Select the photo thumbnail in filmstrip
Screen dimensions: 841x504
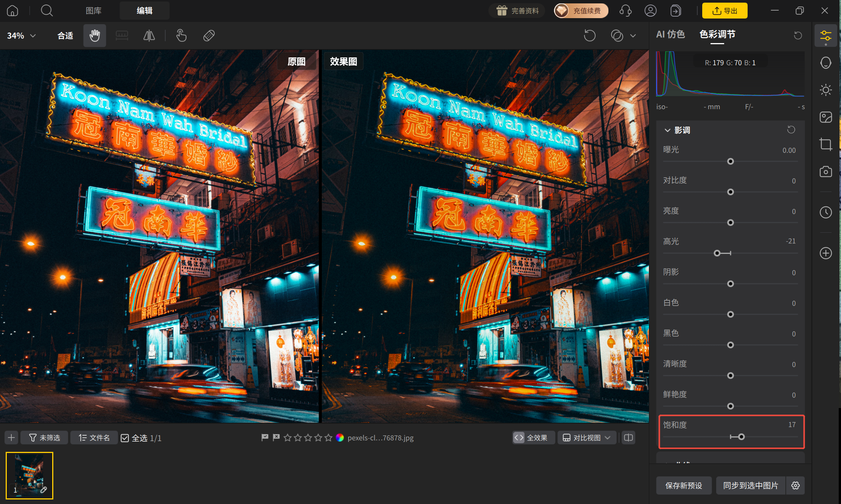[x=29, y=476]
